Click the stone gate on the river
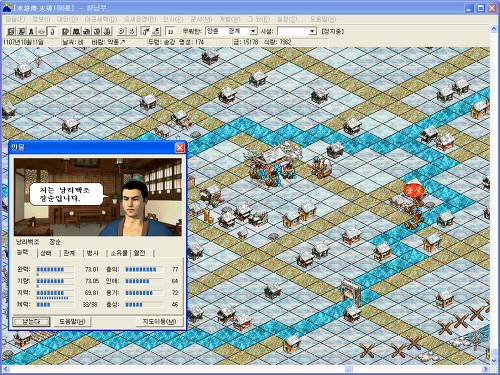This screenshot has width=500, height=375. [x=351, y=293]
